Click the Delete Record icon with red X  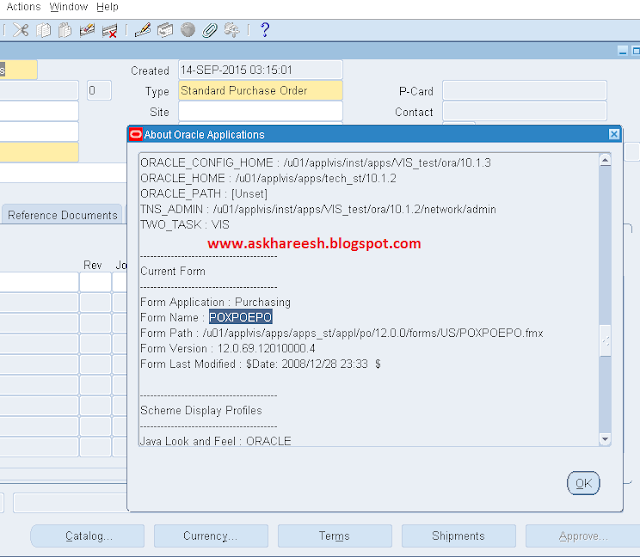tap(109, 31)
